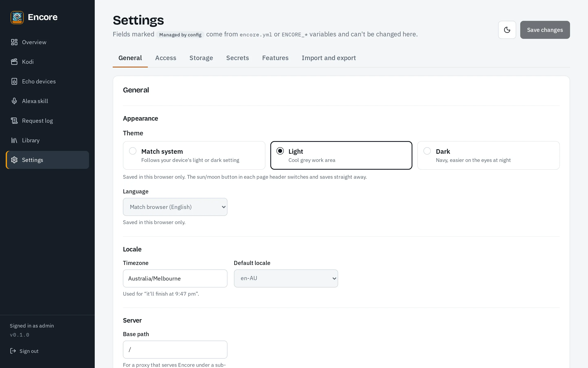Screen dimensions: 588x368
Task: Select the Dark theme radio button
Action: point(427,151)
